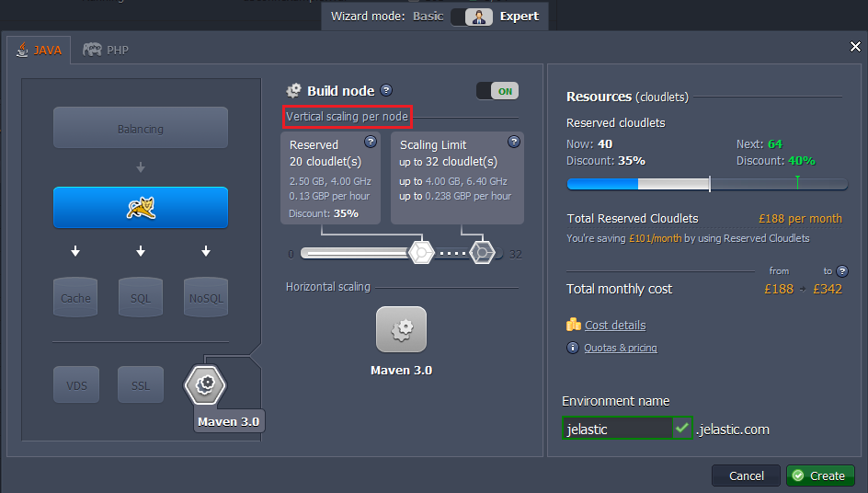This screenshot has width=868, height=493.
Task: Click the VDS block
Action: [76, 384]
